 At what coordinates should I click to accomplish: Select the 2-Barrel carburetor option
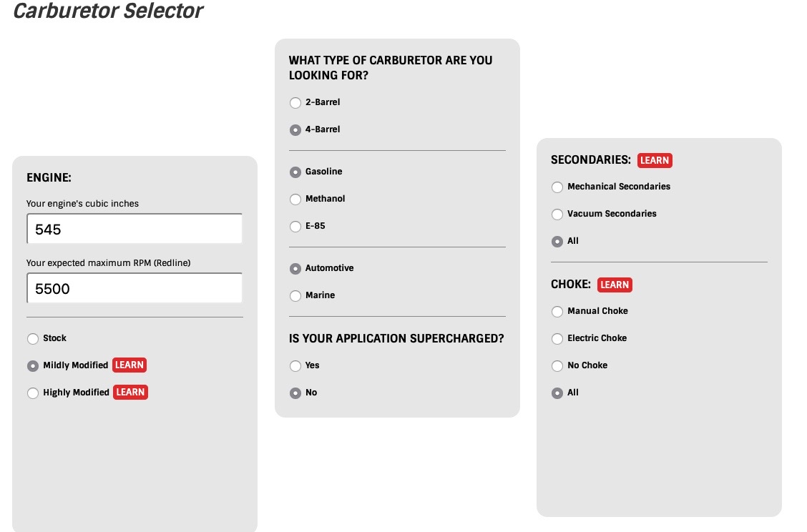pyautogui.click(x=295, y=103)
